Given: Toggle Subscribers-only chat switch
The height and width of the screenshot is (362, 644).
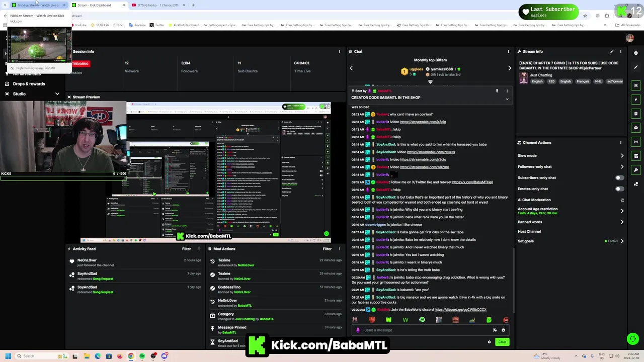Looking at the screenshot, I should coord(619,177).
